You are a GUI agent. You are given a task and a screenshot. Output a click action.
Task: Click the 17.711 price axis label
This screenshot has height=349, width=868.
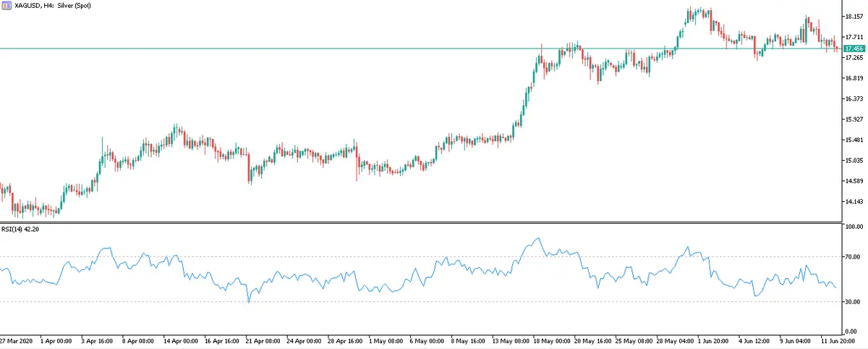[854, 36]
